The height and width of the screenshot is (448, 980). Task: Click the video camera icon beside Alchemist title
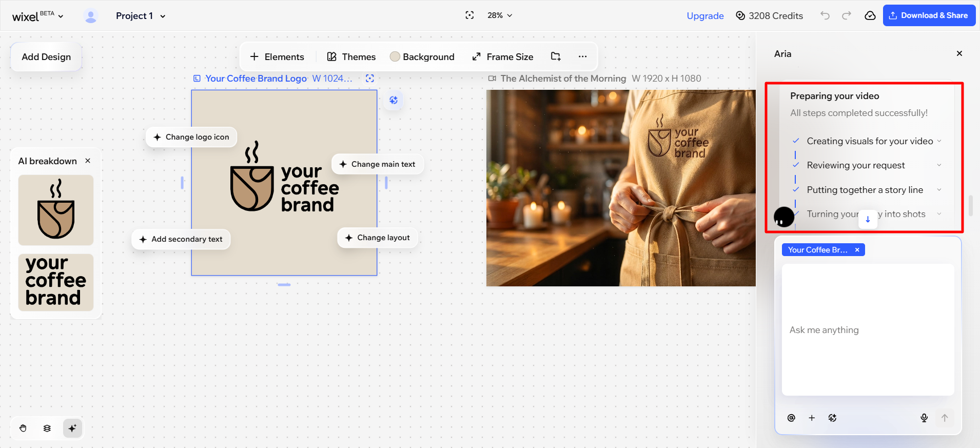pyautogui.click(x=492, y=79)
